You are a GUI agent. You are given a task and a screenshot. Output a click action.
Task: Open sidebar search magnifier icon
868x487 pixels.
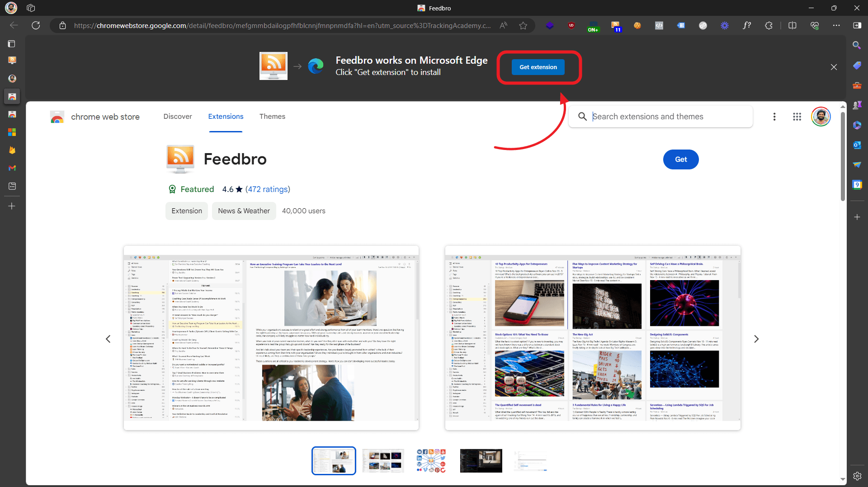857,45
